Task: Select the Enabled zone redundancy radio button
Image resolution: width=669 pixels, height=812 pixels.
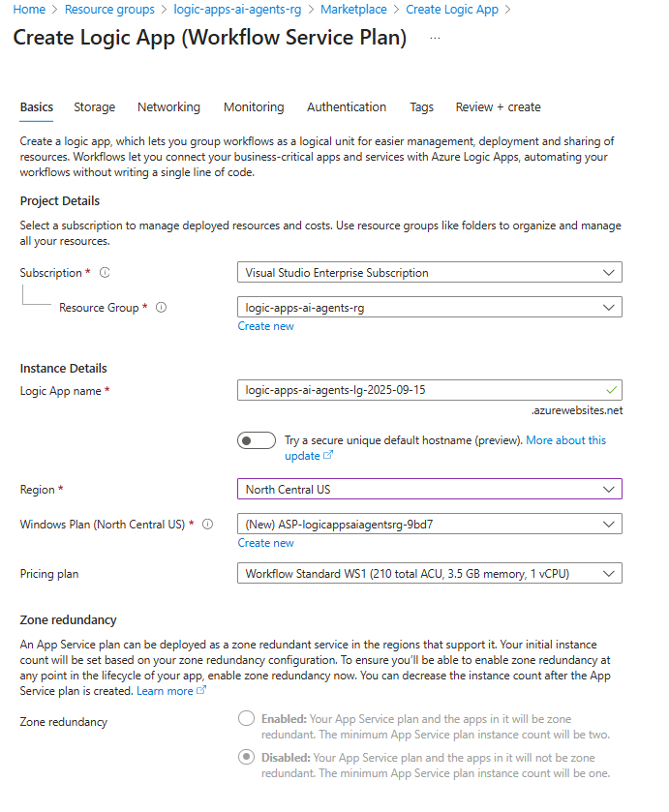Action: (245, 719)
